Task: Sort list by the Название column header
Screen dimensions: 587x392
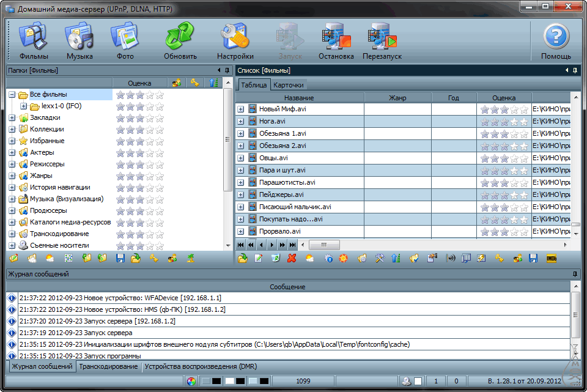Action: coord(299,98)
